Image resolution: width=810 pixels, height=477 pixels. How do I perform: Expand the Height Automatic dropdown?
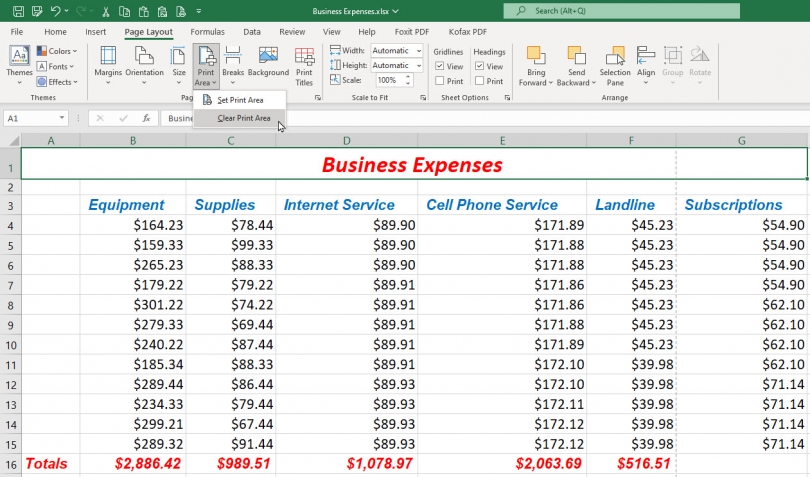click(418, 66)
